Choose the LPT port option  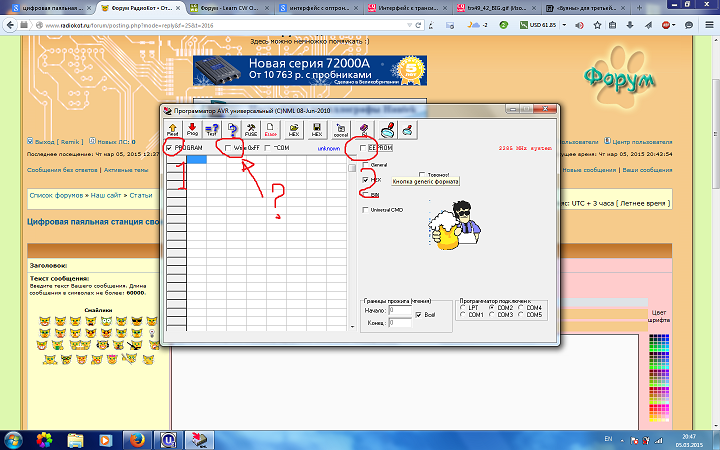click(463, 307)
